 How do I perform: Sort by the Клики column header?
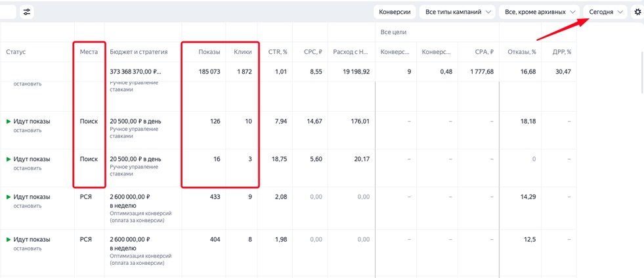point(243,52)
